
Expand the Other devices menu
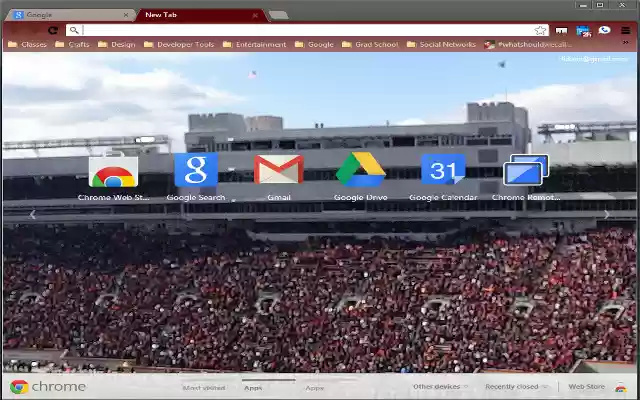pos(440,387)
